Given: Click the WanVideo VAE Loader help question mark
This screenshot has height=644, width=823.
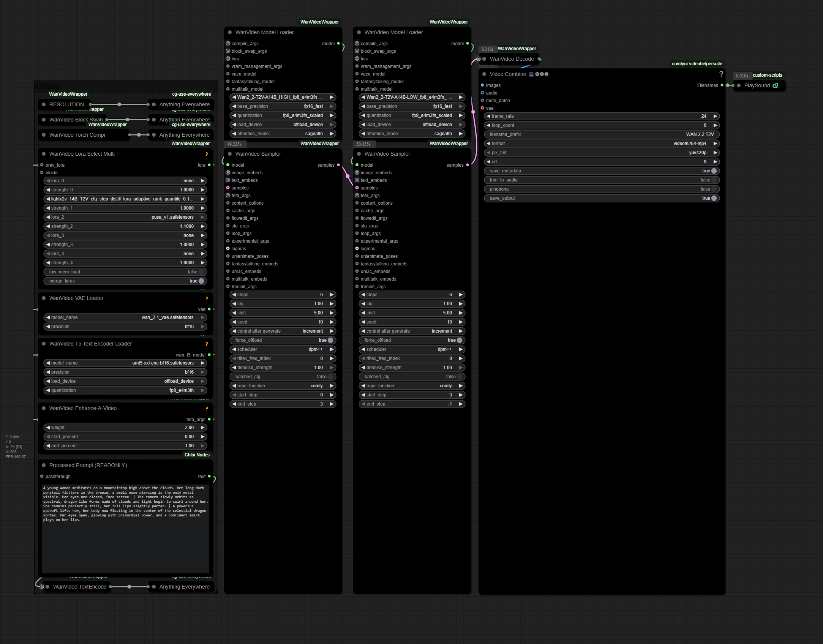Looking at the screenshot, I should pyautogui.click(x=207, y=298).
